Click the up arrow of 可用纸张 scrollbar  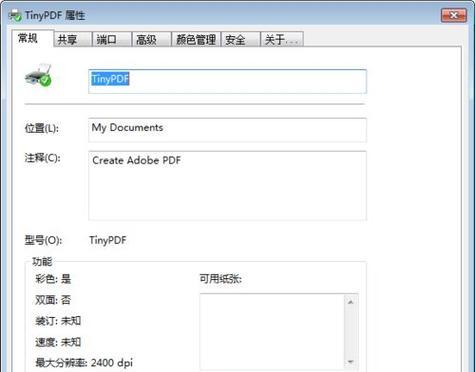(350, 302)
